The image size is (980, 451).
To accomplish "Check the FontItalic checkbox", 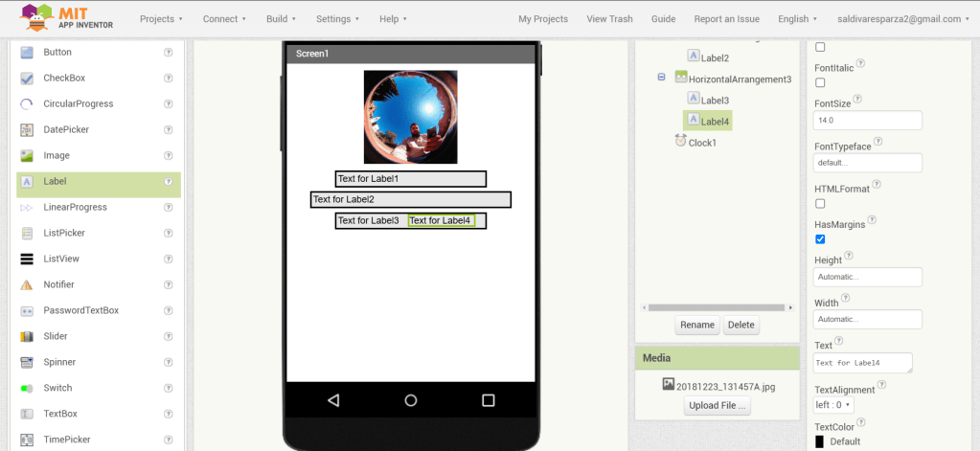I will point(820,83).
